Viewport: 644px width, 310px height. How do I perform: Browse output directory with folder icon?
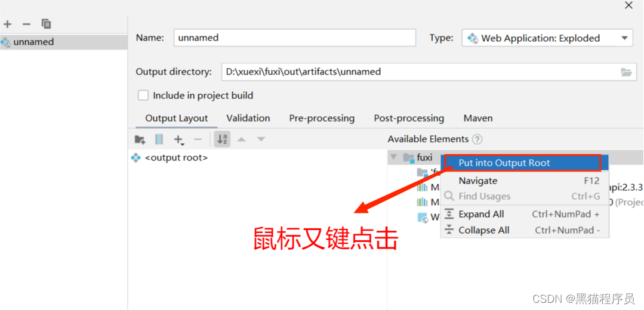[626, 72]
